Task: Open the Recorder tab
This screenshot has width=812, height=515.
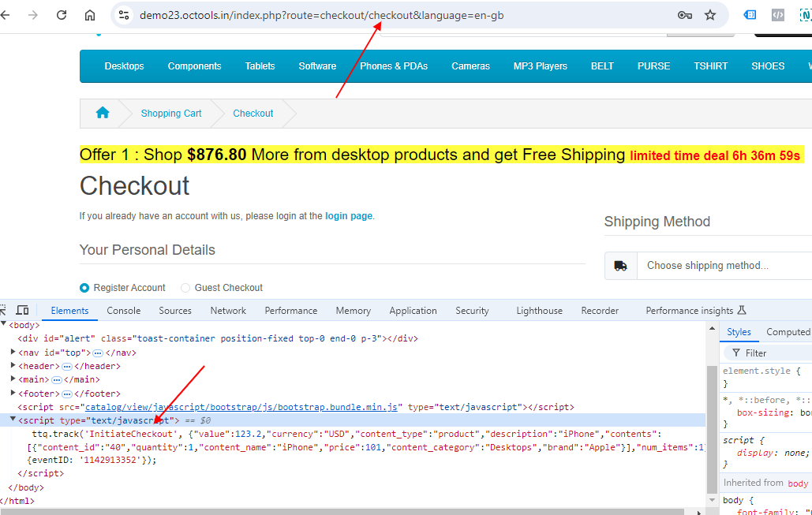Action: (600, 311)
